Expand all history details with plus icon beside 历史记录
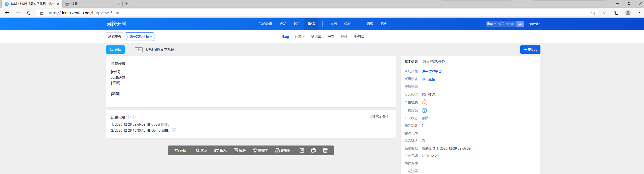The image size is (644, 174). (x=135, y=117)
